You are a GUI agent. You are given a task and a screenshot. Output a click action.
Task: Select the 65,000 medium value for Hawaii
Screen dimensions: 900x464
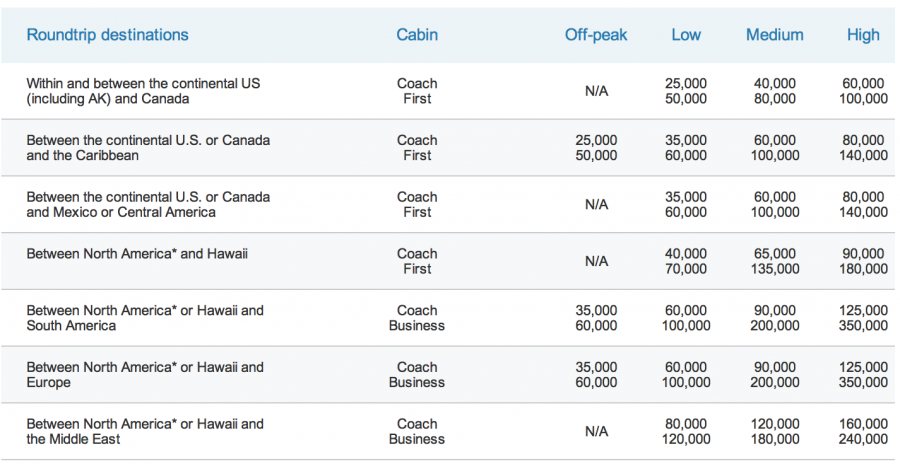coord(775,254)
